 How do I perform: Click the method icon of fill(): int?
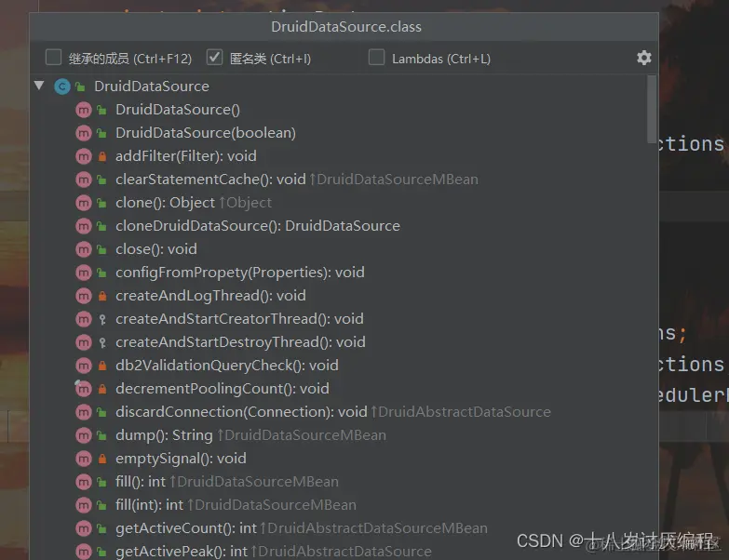(84, 482)
